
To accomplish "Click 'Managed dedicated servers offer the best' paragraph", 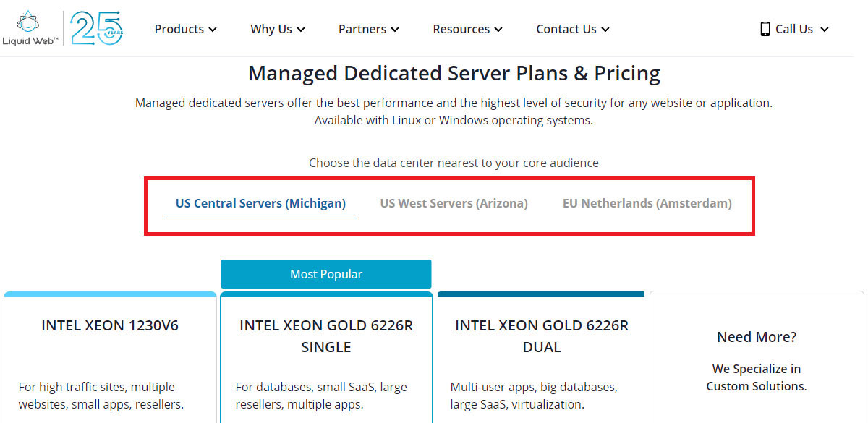I will pos(454,111).
